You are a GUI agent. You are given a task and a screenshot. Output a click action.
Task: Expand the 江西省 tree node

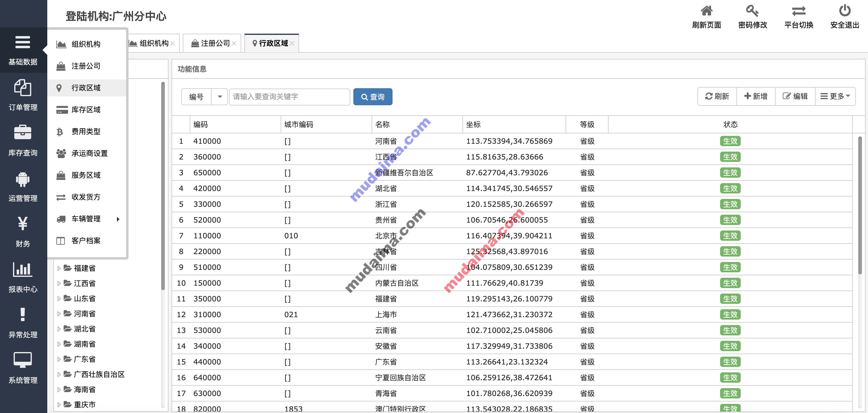59,284
